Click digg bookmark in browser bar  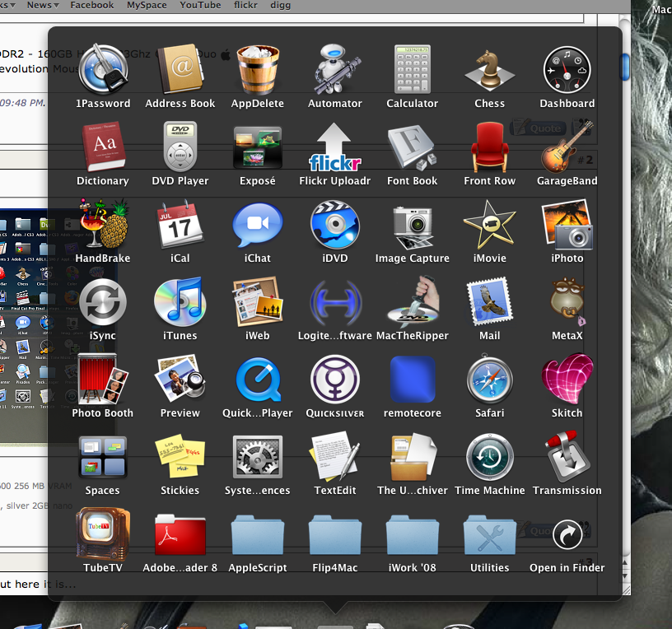tap(280, 5)
